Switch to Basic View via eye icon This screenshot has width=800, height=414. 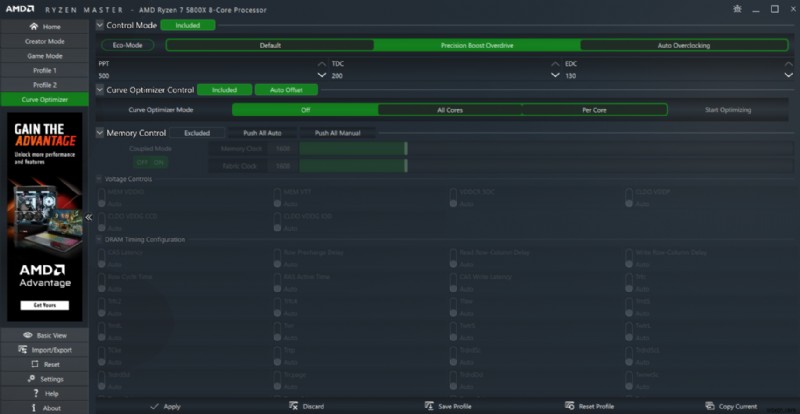click(44, 335)
